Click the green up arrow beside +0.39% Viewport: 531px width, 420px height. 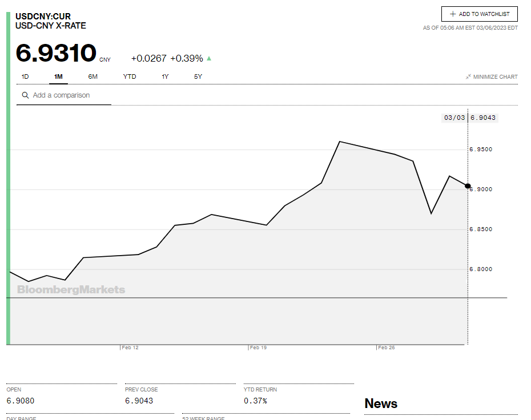pos(209,58)
